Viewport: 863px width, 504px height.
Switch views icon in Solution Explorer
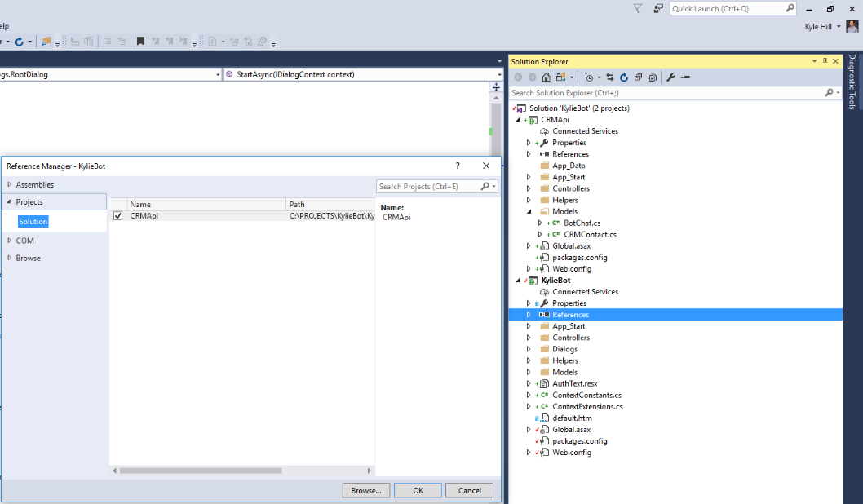coord(561,77)
